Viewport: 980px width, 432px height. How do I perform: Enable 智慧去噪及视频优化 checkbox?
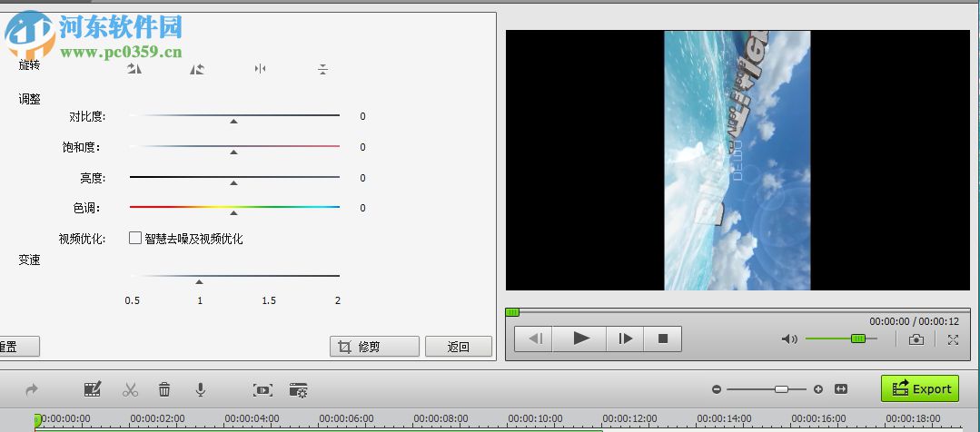tap(135, 238)
